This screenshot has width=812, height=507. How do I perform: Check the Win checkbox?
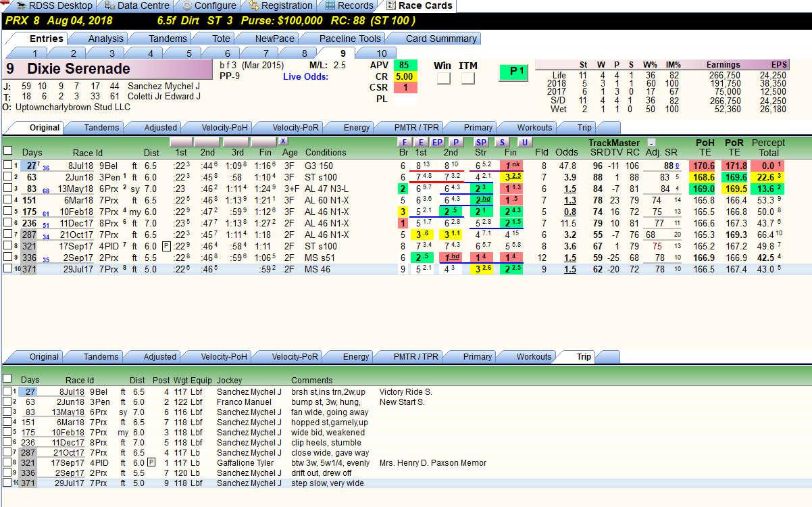coord(442,78)
